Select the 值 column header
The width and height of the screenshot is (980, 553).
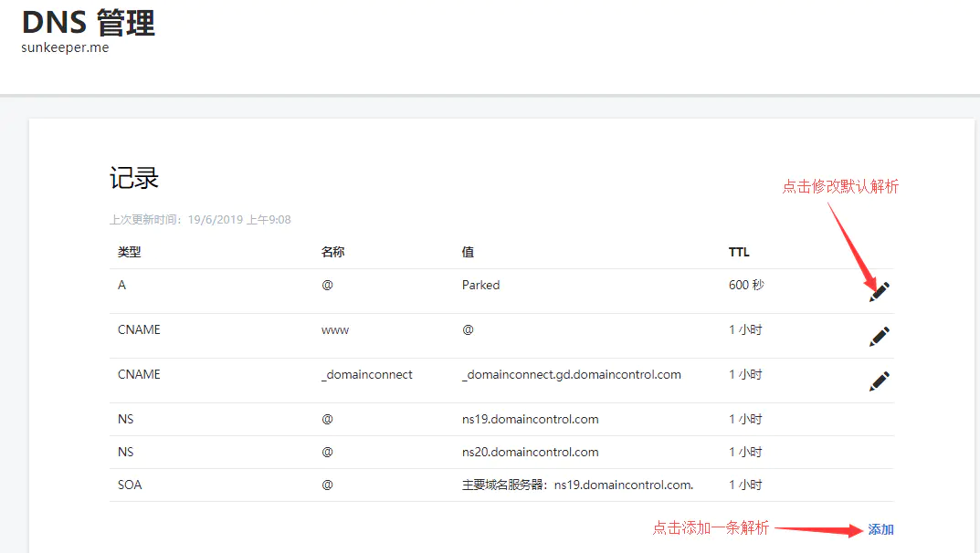(x=468, y=252)
